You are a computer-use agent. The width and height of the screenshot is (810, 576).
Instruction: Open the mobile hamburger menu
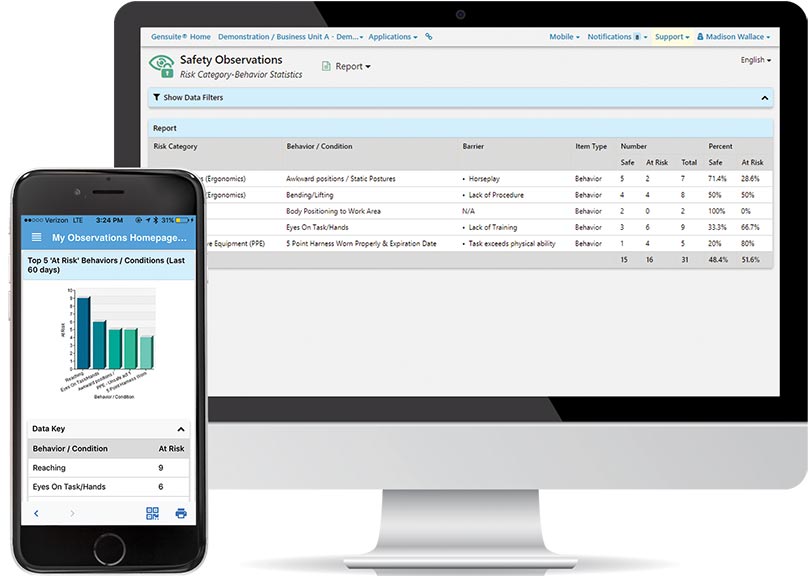click(37, 238)
